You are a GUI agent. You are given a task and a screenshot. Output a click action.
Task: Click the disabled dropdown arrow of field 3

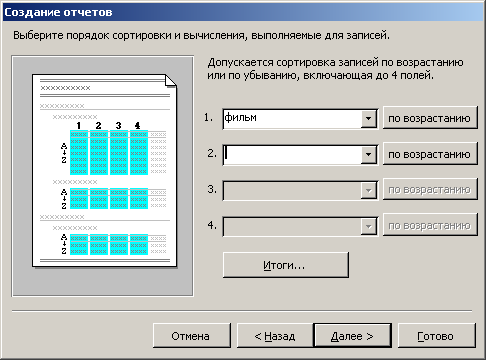pos(368,191)
